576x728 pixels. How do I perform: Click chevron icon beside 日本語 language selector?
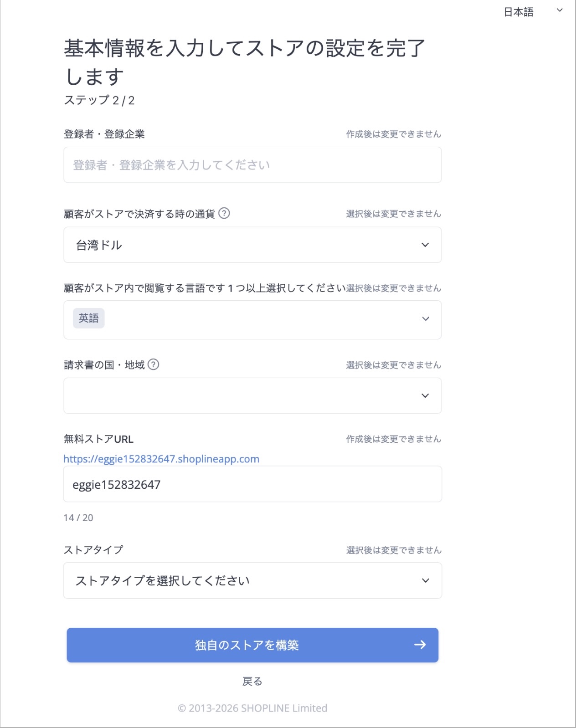(560, 10)
